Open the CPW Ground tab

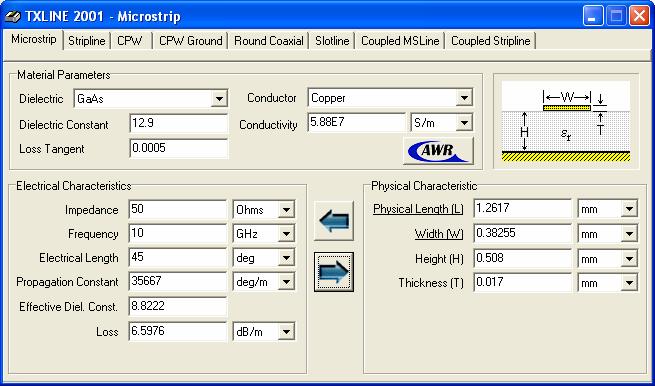pos(190,41)
